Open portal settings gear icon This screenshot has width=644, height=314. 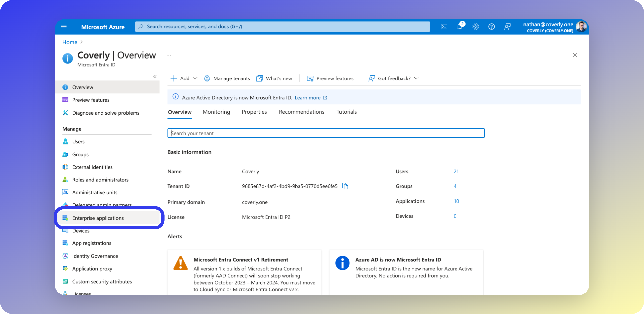pyautogui.click(x=475, y=26)
